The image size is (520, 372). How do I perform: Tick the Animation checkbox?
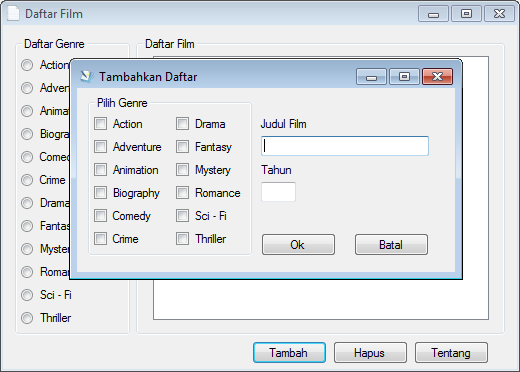tap(100, 170)
